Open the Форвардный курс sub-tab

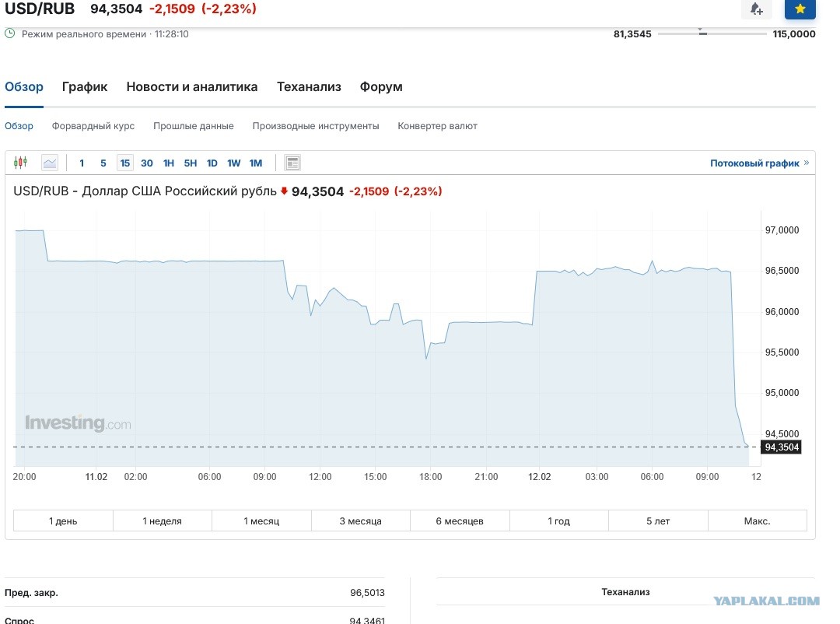click(93, 126)
